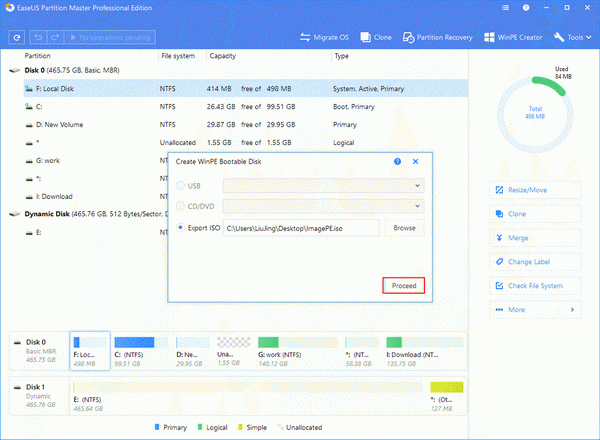Click the Migrate OS icon
600x440 pixels.
coord(306,38)
